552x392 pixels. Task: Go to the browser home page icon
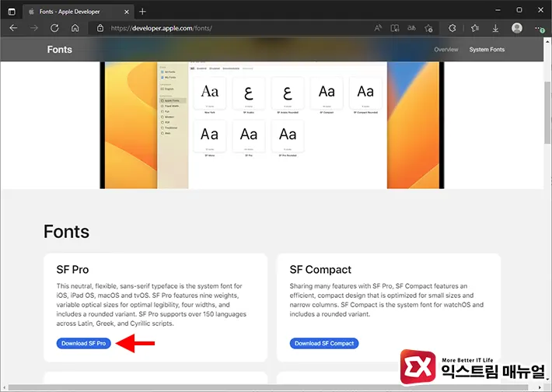pos(75,28)
